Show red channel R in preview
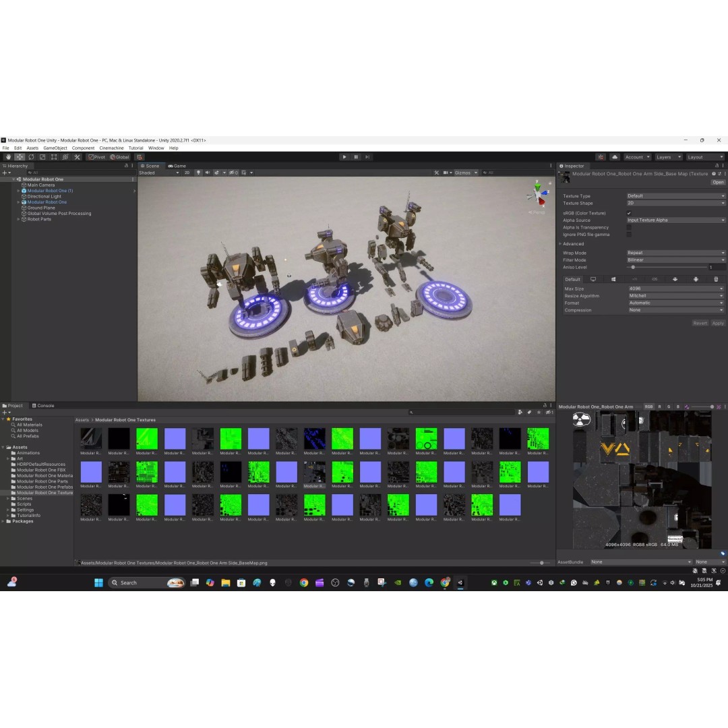This screenshot has width=728, height=728. tap(659, 406)
